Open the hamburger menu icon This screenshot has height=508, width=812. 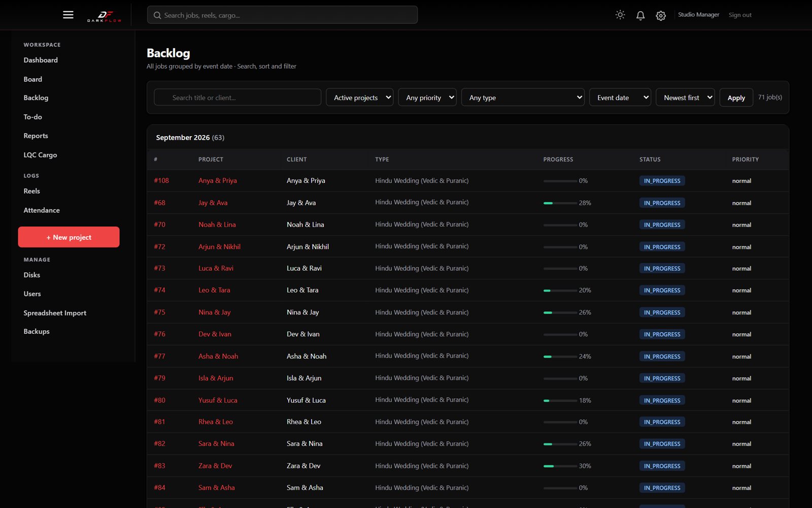pos(68,15)
